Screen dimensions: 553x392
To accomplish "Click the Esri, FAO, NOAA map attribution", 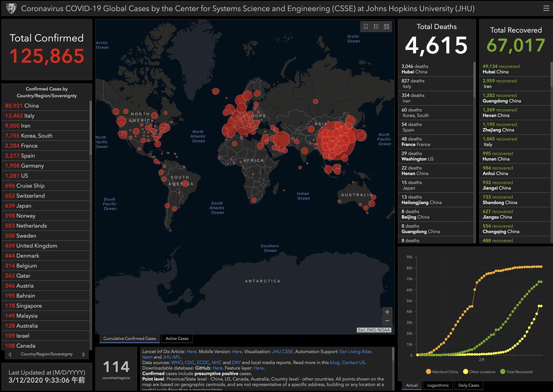I will click(x=374, y=330).
